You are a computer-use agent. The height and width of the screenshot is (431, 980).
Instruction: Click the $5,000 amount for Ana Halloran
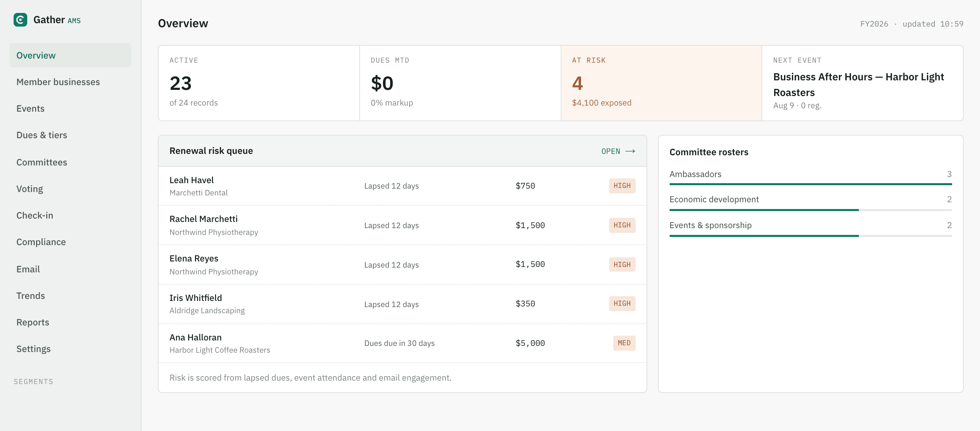[530, 343]
